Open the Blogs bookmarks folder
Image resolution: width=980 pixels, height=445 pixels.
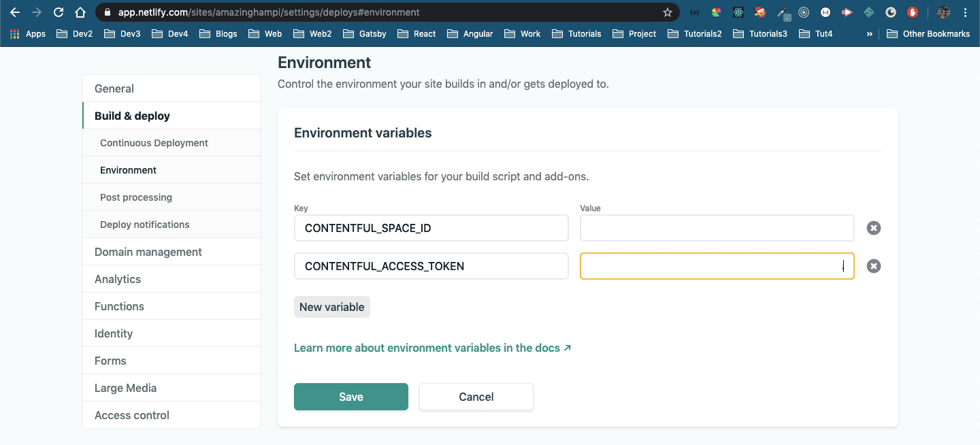click(218, 33)
